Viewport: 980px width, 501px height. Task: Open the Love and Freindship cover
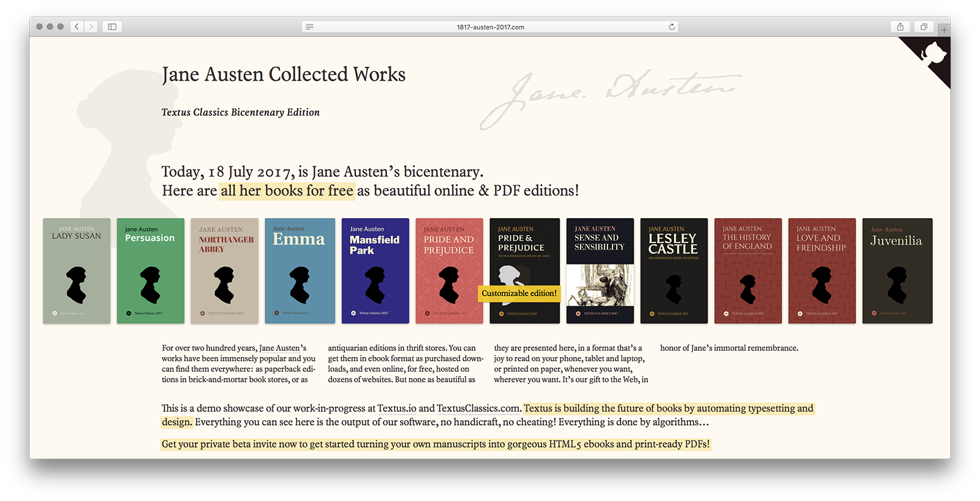click(x=822, y=271)
